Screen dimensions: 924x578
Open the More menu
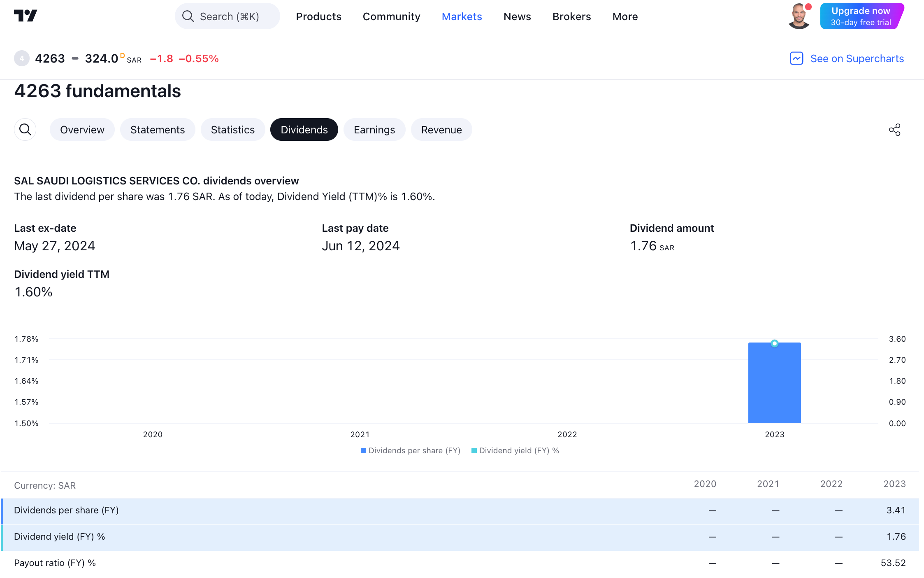[x=625, y=16]
